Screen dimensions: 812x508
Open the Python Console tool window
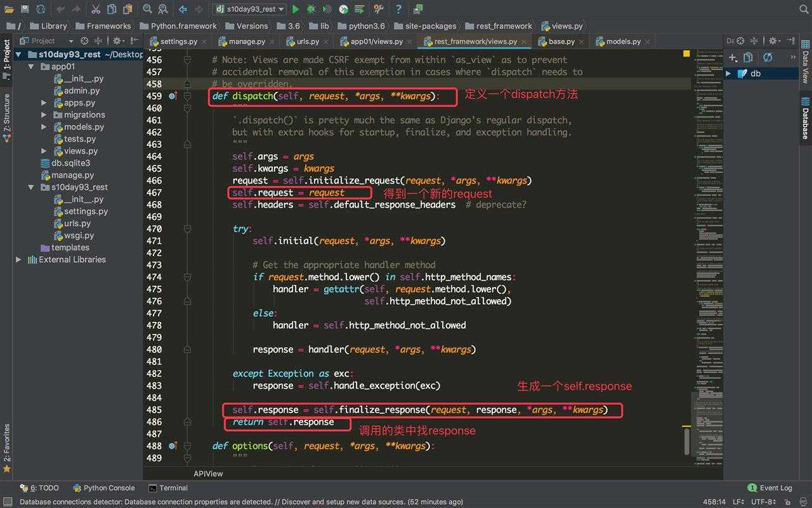[103, 488]
